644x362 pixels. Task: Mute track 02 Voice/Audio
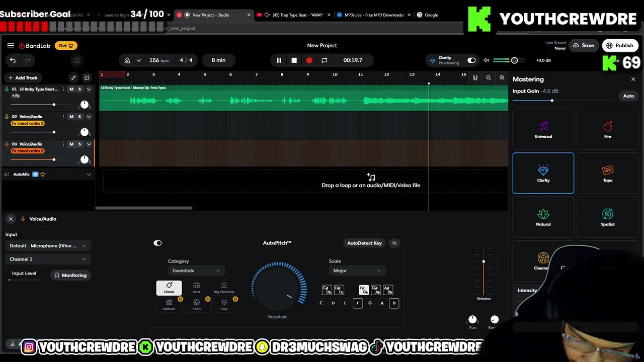tap(71, 117)
